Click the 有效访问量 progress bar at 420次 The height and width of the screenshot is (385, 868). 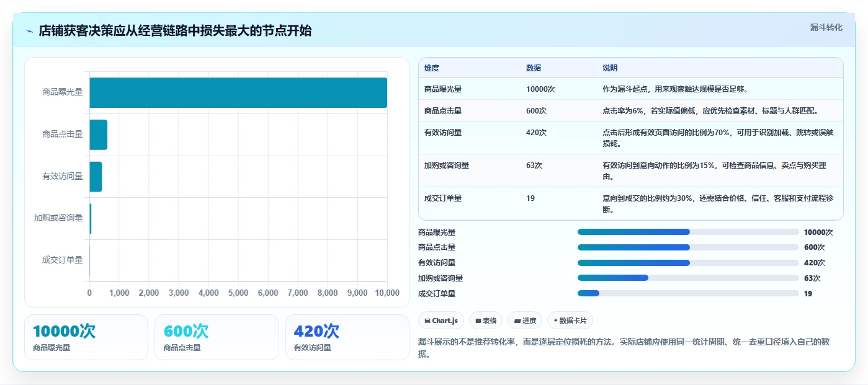click(x=688, y=263)
